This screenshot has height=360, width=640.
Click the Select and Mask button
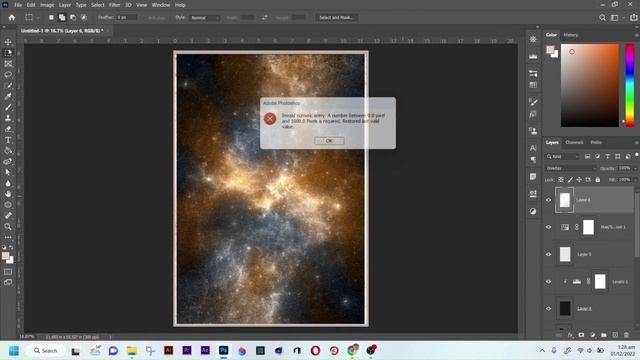(x=336, y=18)
